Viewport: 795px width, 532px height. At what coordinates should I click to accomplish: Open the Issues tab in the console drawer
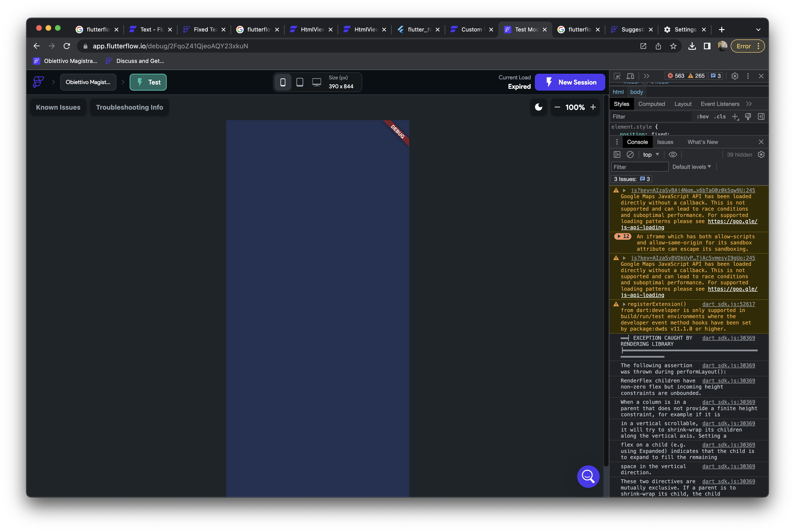coord(665,142)
